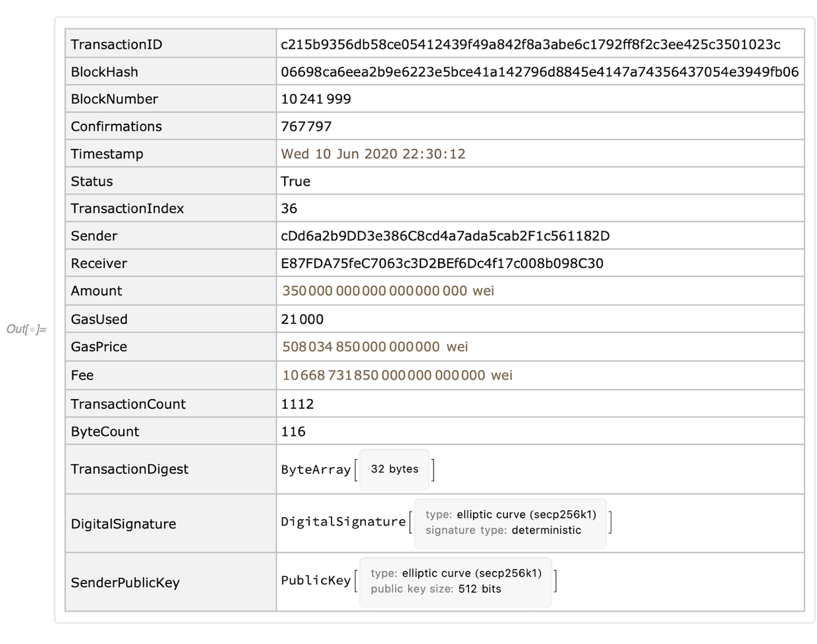Click the ByteCount value 116

pos(293,432)
